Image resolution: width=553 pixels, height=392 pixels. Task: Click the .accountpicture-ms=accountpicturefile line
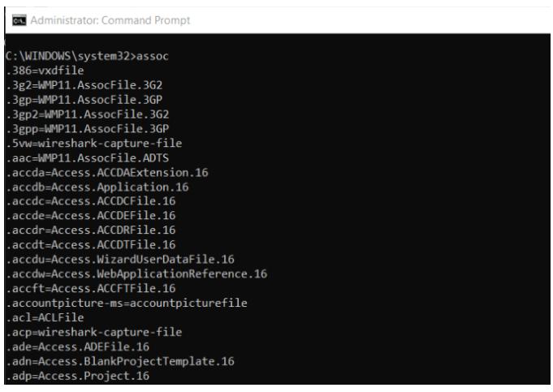[127, 303]
